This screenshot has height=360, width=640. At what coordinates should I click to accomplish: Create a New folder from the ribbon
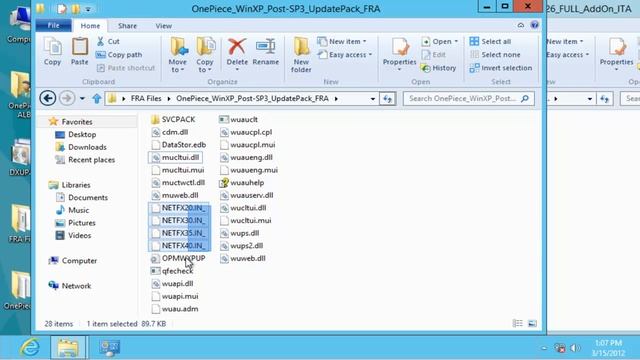click(x=301, y=55)
